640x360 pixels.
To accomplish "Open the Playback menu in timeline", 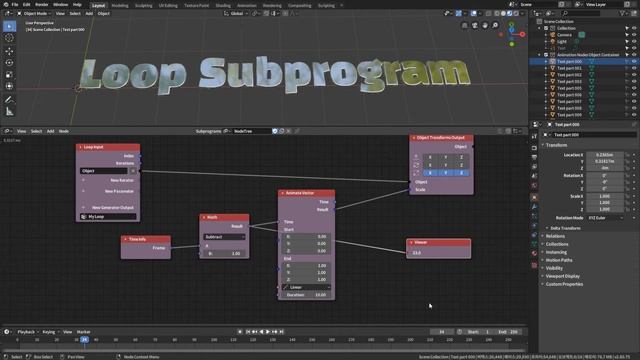I will coord(27,332).
